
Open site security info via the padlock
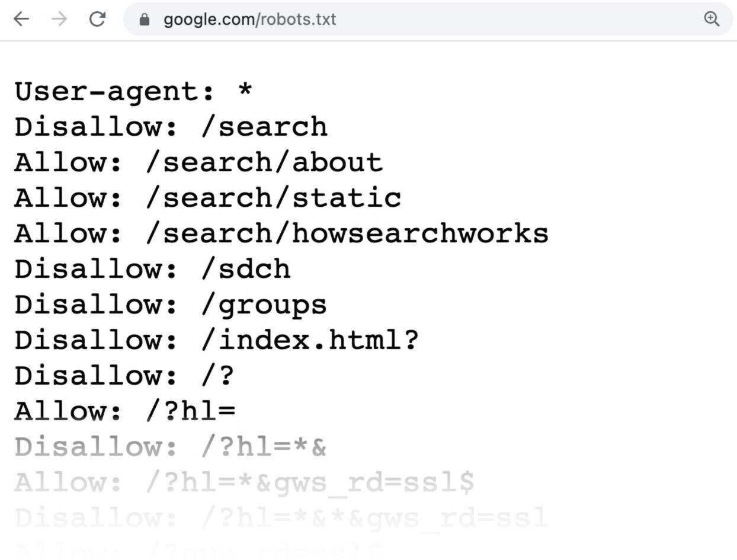point(144,19)
